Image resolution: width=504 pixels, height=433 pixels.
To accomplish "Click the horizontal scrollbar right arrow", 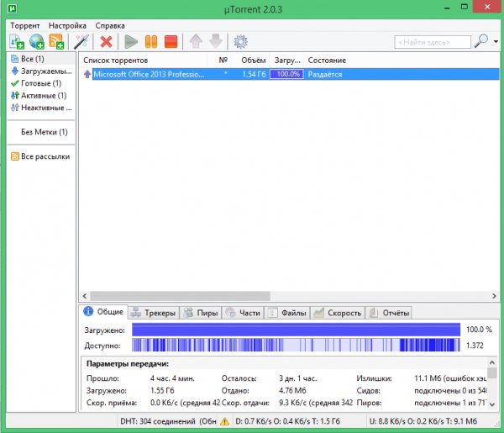I will [495, 296].
